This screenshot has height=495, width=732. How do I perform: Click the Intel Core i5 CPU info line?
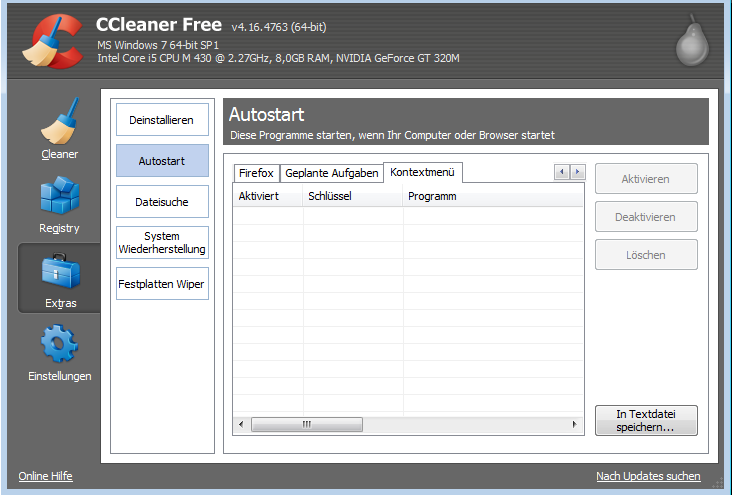tap(278, 58)
